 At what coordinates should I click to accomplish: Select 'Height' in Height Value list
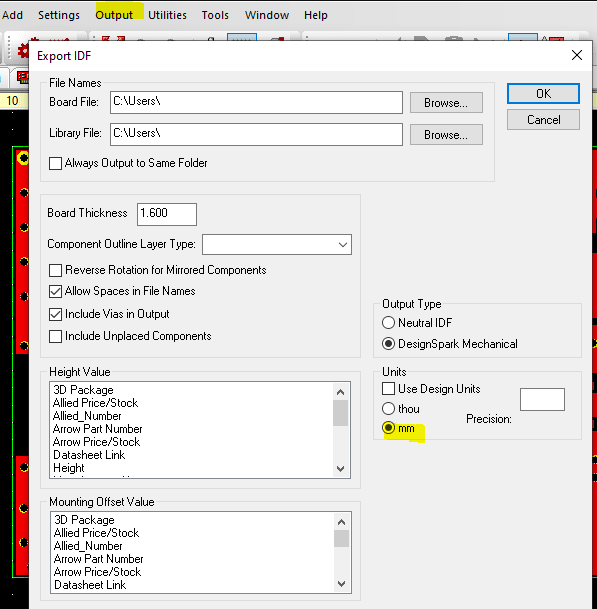tap(69, 468)
